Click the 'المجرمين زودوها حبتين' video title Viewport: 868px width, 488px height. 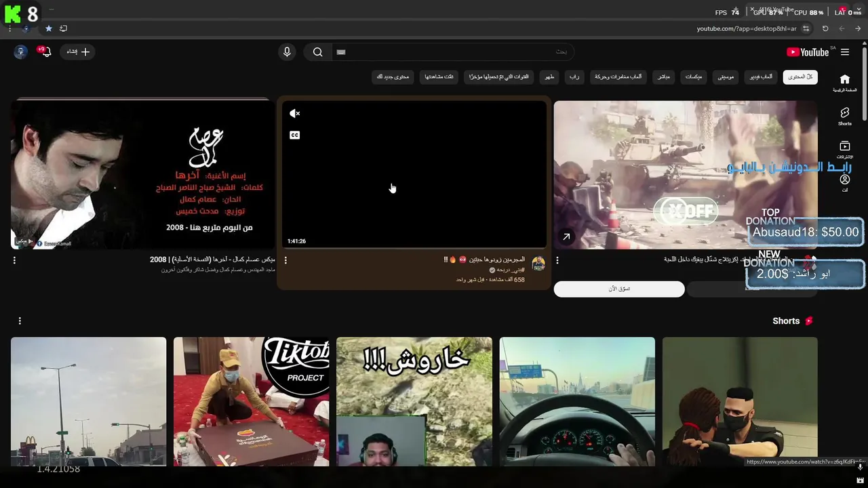[x=484, y=260]
